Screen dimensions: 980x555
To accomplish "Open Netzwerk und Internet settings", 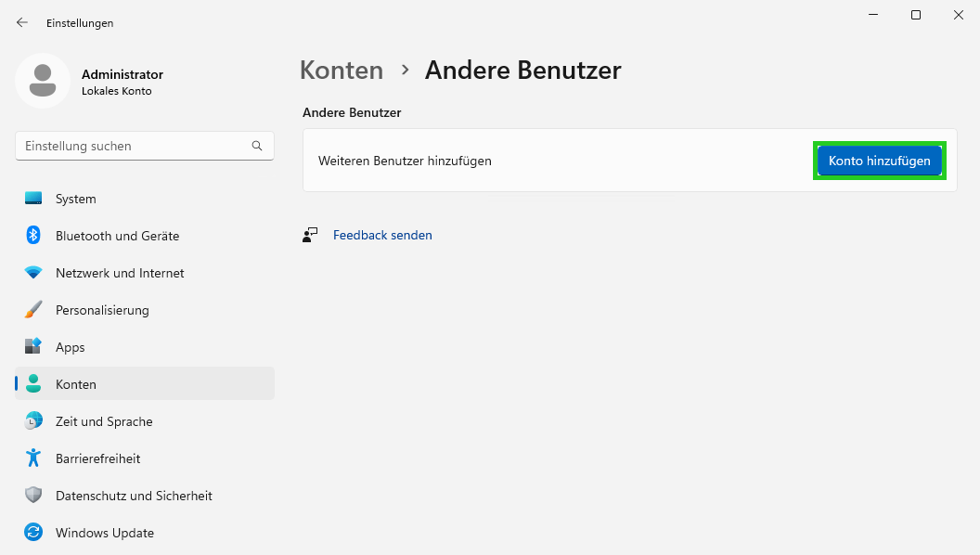I will click(34, 272).
